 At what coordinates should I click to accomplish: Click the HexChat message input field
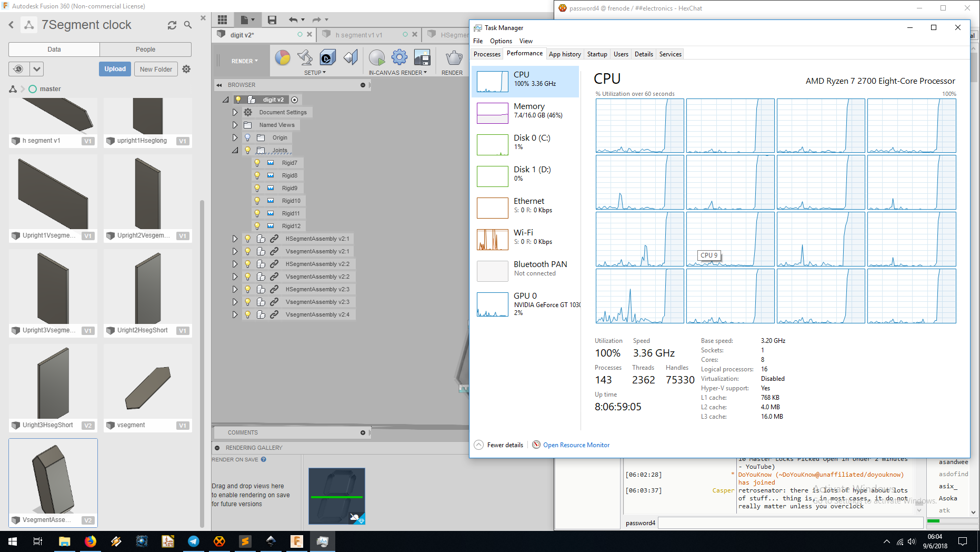pos(791,523)
